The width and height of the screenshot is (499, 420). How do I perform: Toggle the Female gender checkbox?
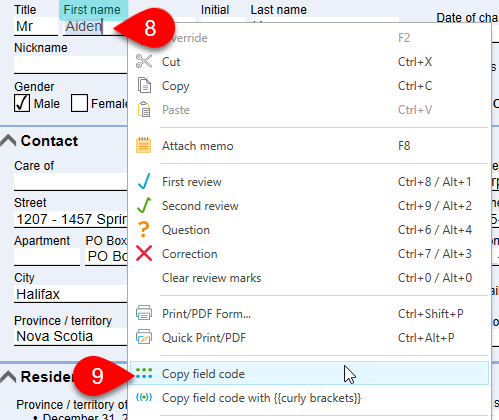click(79, 103)
